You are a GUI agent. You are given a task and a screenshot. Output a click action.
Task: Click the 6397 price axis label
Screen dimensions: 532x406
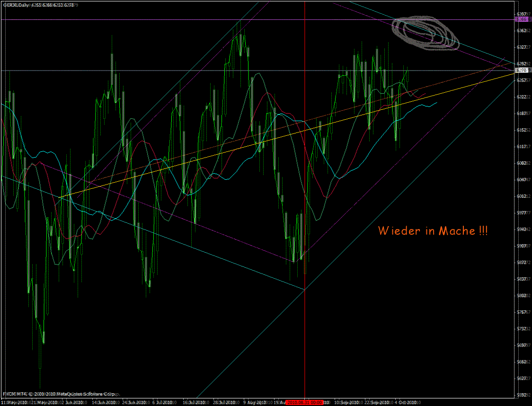(523, 14)
